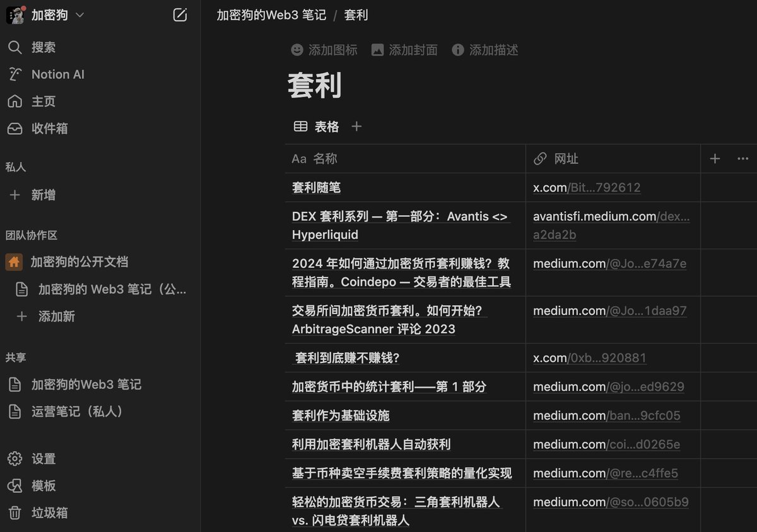This screenshot has height=532, width=757.
Task: Open link medium.com/@jo...ed9629
Action: point(609,387)
